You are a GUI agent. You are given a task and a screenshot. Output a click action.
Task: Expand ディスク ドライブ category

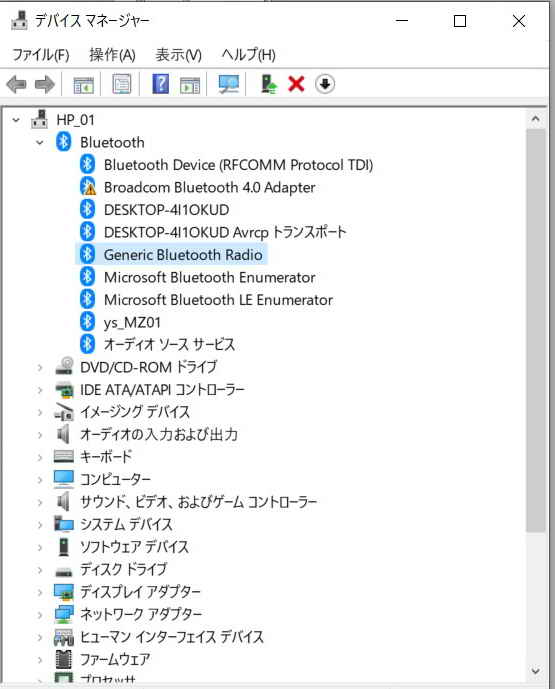(x=40, y=569)
